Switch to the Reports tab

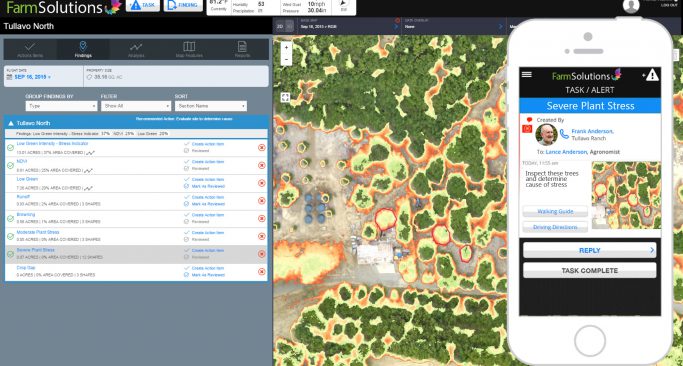coord(242,50)
